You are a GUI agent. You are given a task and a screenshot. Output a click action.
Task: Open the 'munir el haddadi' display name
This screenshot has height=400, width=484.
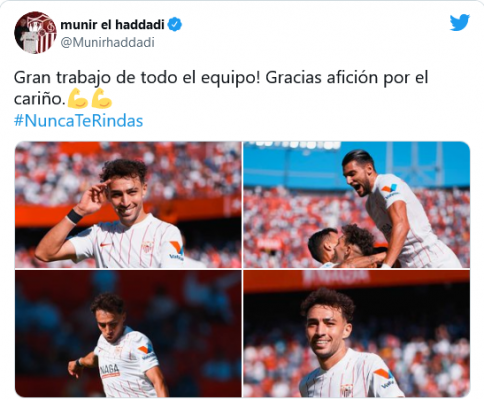click(x=112, y=25)
